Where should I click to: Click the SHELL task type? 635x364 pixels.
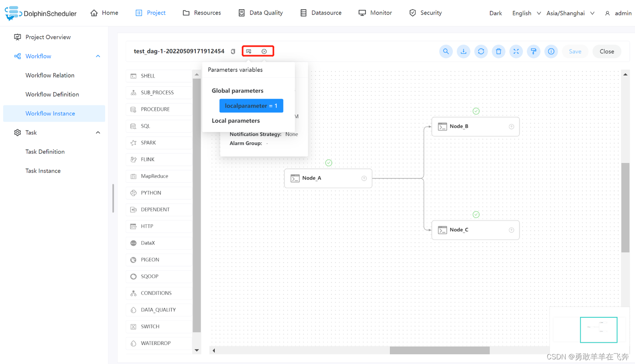148,76
